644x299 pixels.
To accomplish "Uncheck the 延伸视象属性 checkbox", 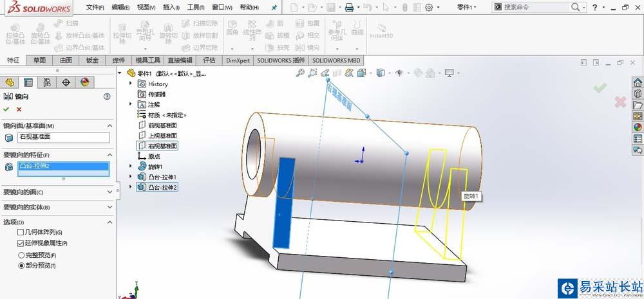I will coord(21,243).
